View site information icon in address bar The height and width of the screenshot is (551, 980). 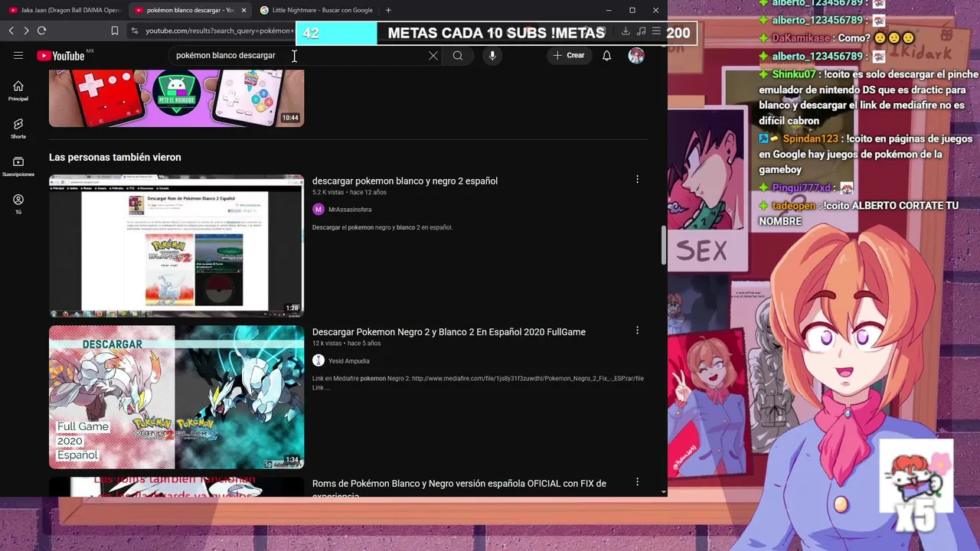coord(135,31)
